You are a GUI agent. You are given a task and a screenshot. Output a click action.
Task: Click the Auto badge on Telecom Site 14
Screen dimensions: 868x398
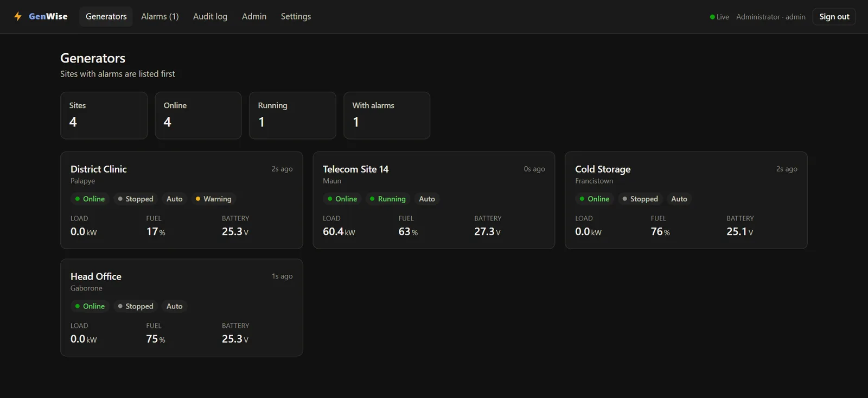coord(427,199)
